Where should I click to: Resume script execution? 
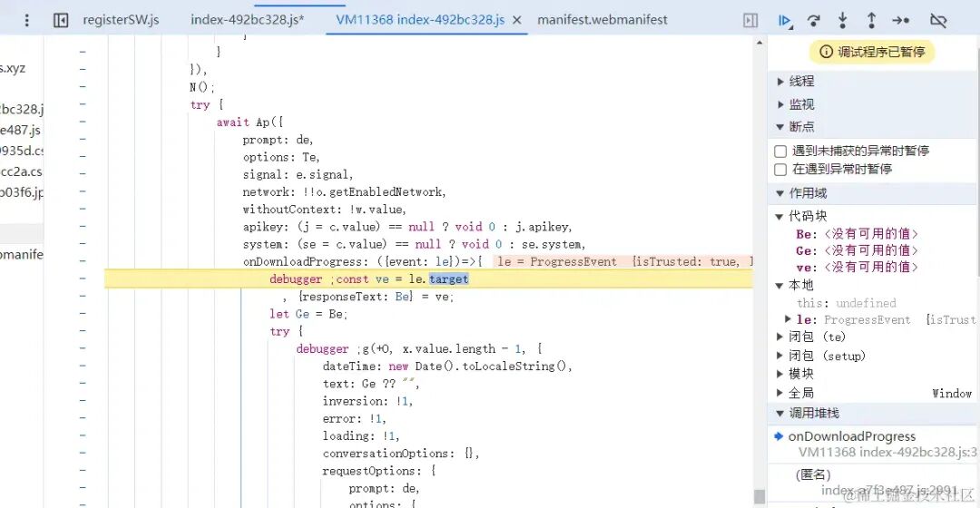pos(785,21)
